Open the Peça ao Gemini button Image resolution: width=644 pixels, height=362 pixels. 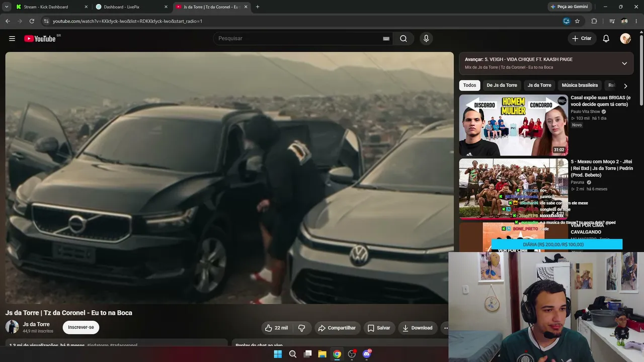(x=569, y=7)
